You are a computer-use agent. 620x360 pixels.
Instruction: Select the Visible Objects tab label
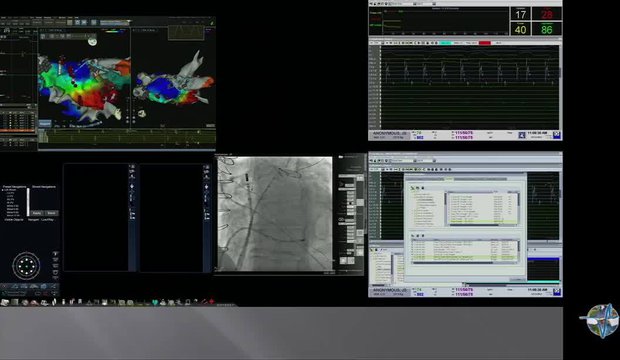(x=14, y=220)
